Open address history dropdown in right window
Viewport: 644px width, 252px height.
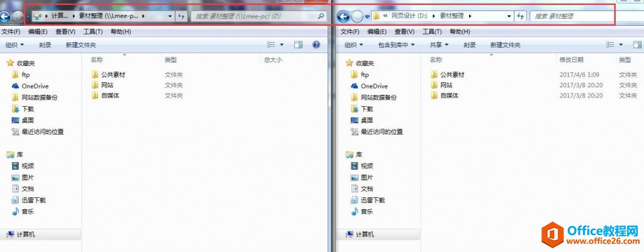(x=509, y=16)
